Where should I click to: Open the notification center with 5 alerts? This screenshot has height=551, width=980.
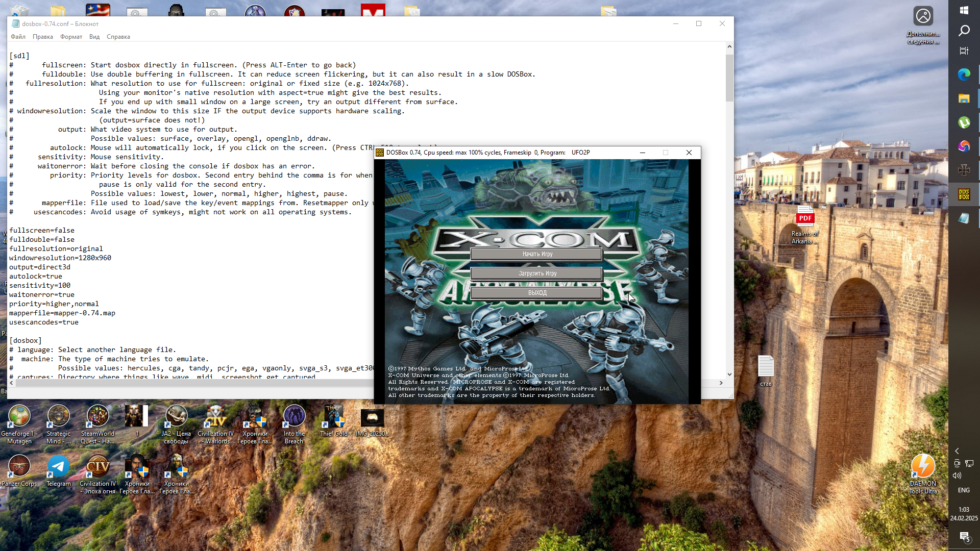[964, 536]
